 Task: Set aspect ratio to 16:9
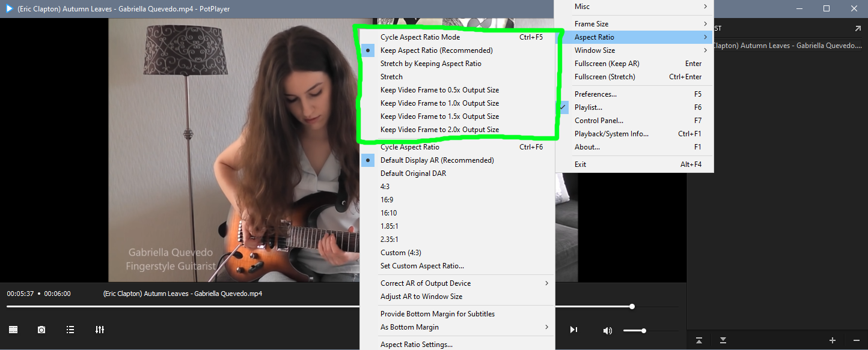457,200
